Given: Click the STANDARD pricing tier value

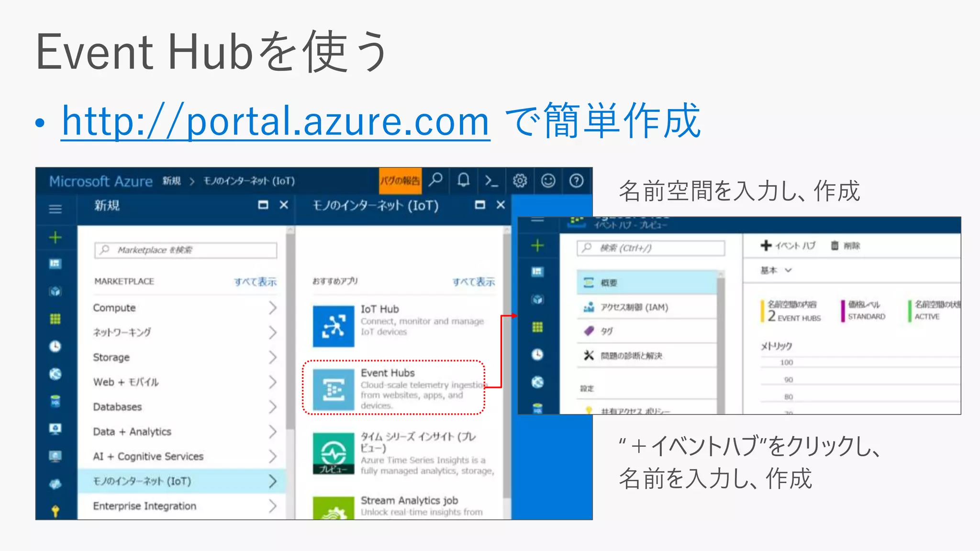Looking at the screenshot, I should point(867,317).
